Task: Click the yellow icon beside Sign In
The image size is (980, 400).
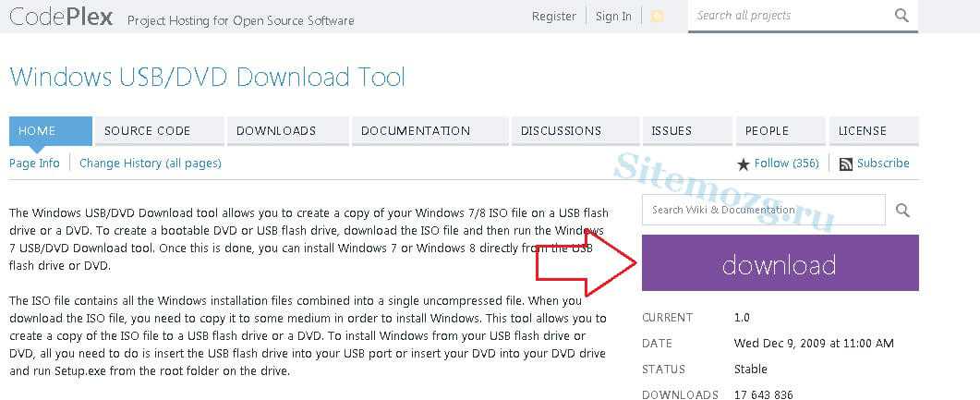Action: pyautogui.click(x=657, y=17)
